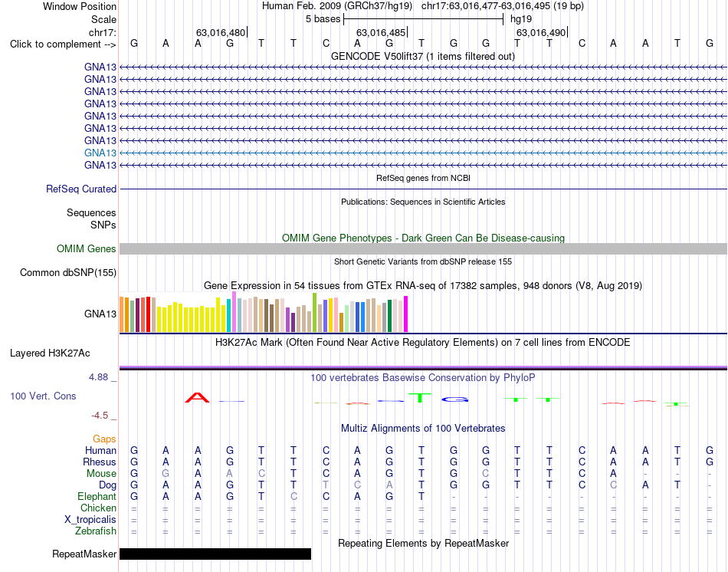Click the RepeatMasker track label
728x572 pixels.
(84, 554)
